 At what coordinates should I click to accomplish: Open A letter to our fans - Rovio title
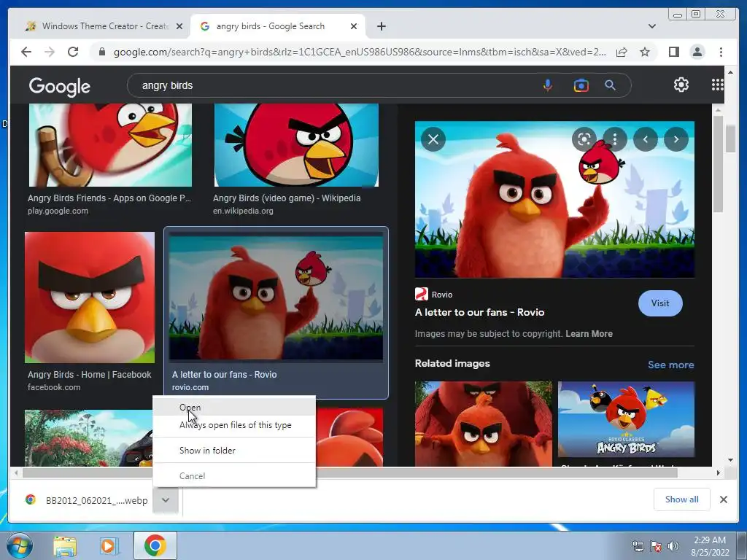(479, 312)
